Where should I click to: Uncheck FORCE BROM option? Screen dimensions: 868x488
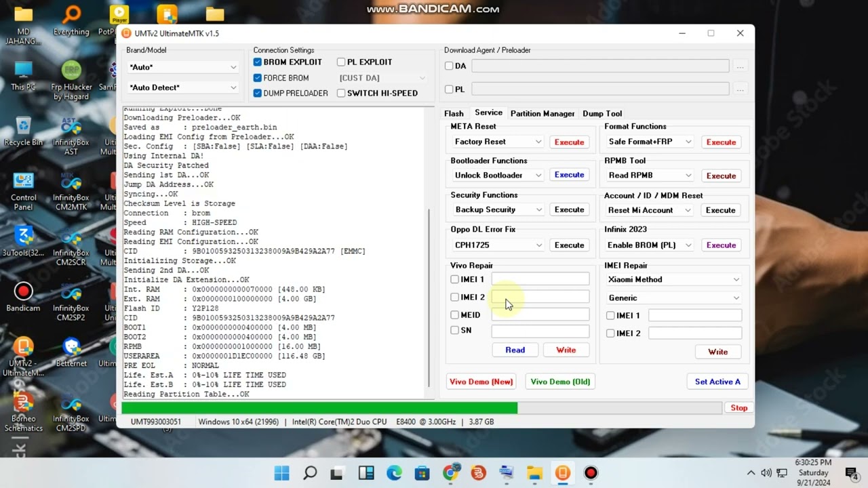(258, 78)
